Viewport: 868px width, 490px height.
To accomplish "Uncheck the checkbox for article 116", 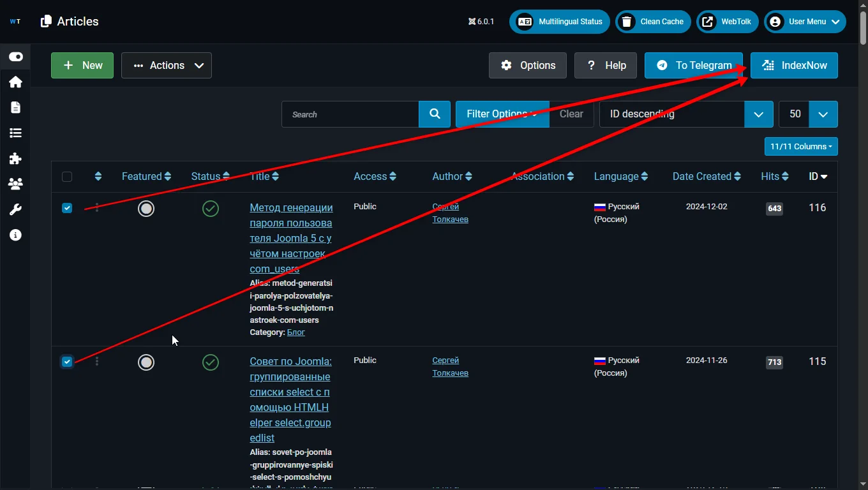I will click(x=67, y=208).
